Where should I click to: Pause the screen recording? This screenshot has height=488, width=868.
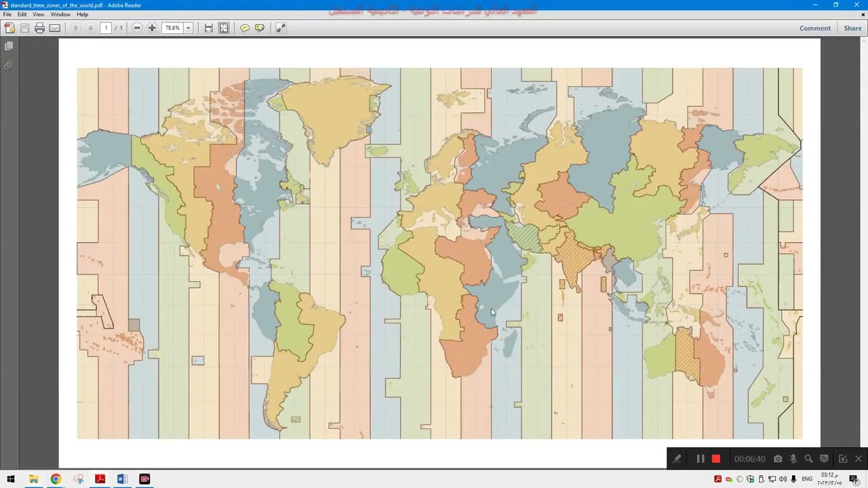[701, 459]
